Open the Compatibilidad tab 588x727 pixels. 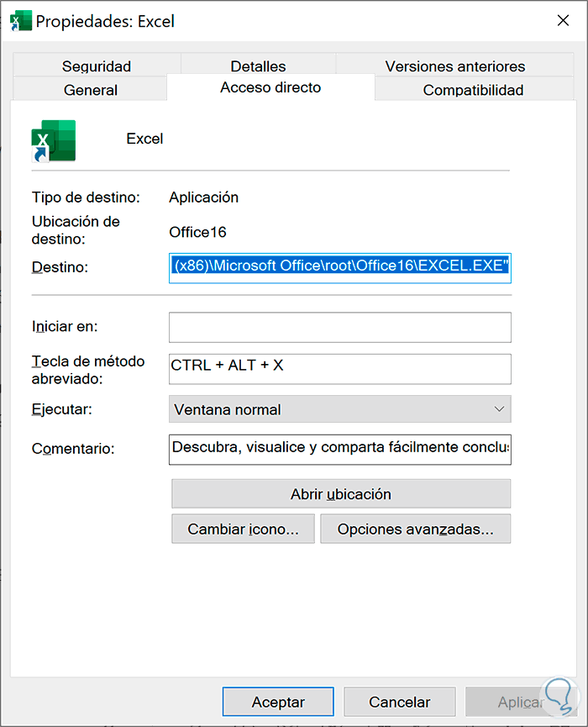(x=473, y=89)
